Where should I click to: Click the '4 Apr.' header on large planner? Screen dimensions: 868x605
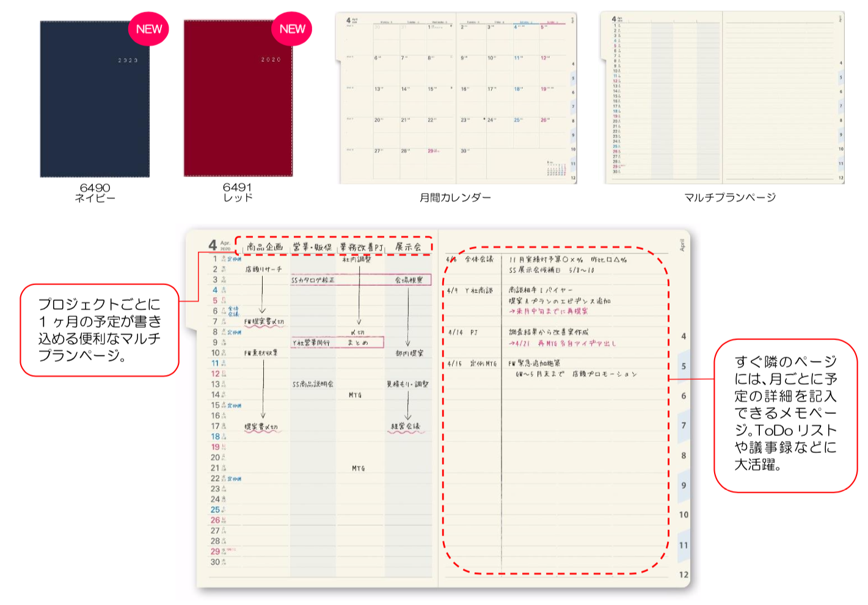220,245
